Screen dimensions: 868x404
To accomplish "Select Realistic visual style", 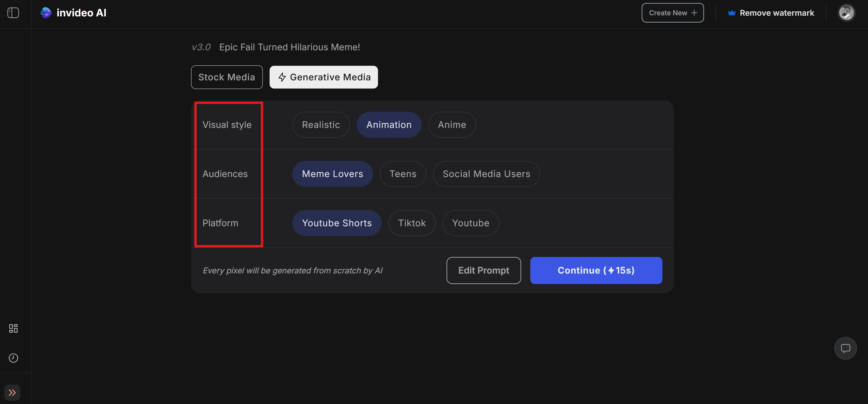I will click(321, 124).
